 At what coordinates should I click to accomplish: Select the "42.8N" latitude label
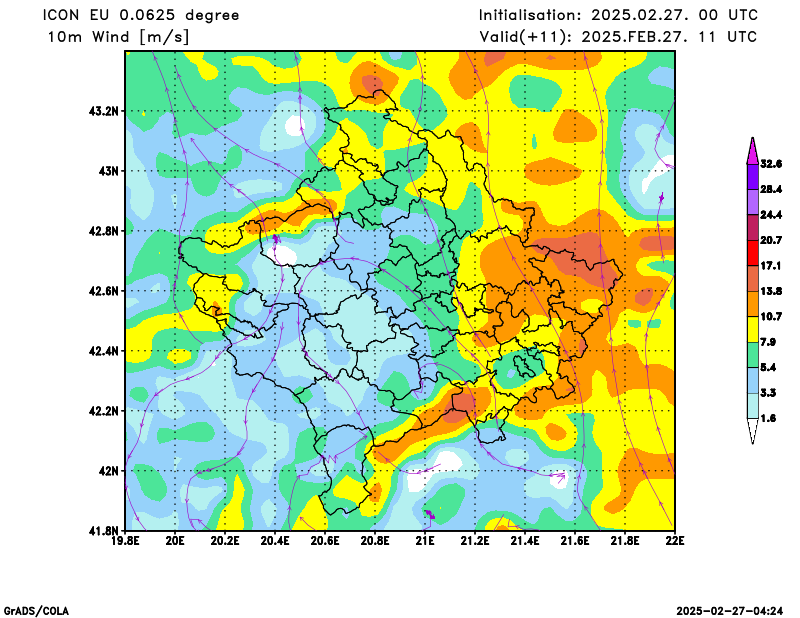coord(104,231)
